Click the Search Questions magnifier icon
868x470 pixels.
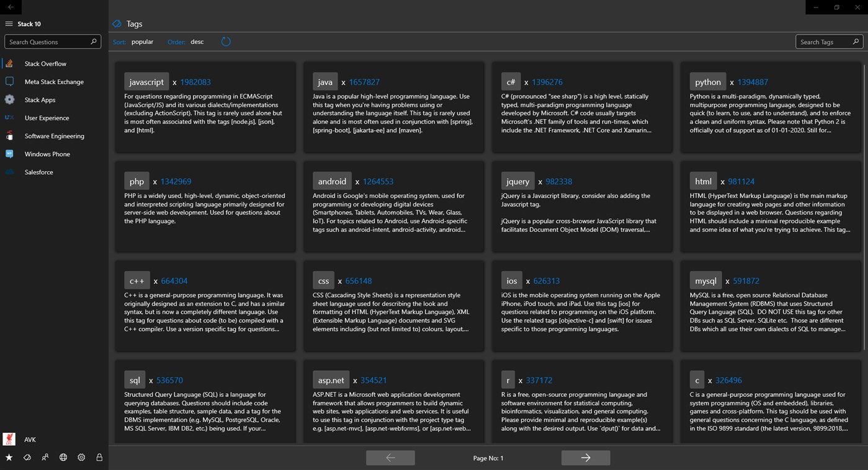(x=94, y=42)
